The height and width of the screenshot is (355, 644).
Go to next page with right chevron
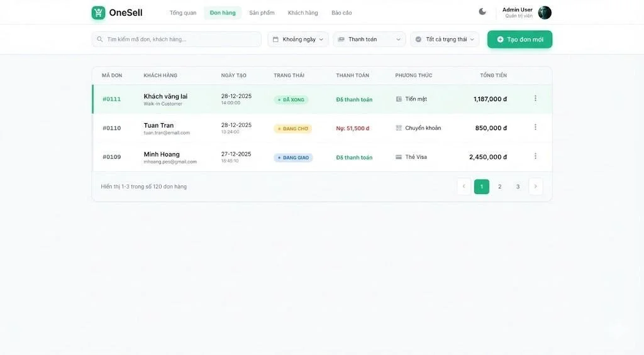click(x=535, y=187)
